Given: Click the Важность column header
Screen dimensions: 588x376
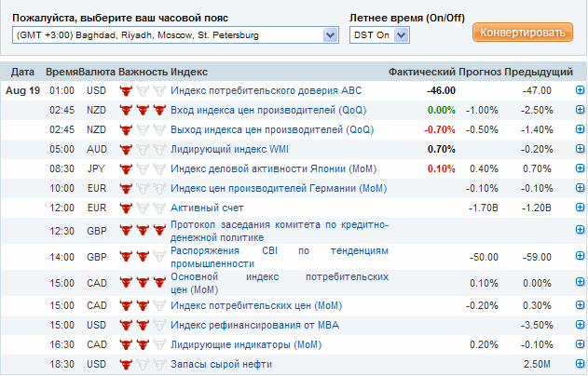Looking at the screenshot, I should (x=143, y=72).
